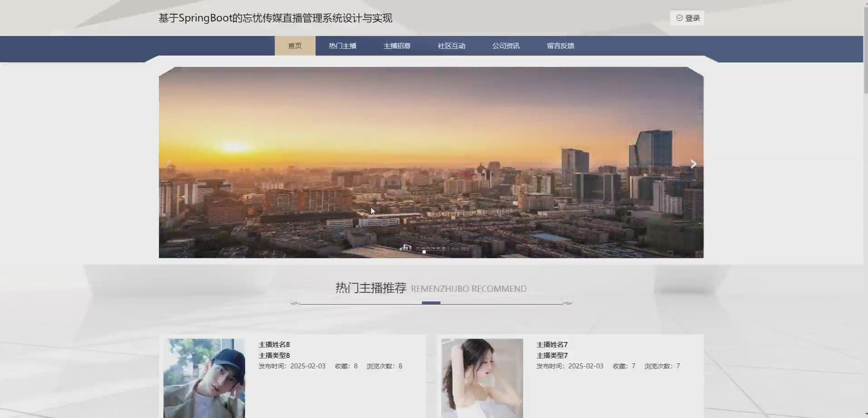This screenshot has width=868, height=418.
Task: Click the site title heading text
Action: pyautogui.click(x=275, y=18)
